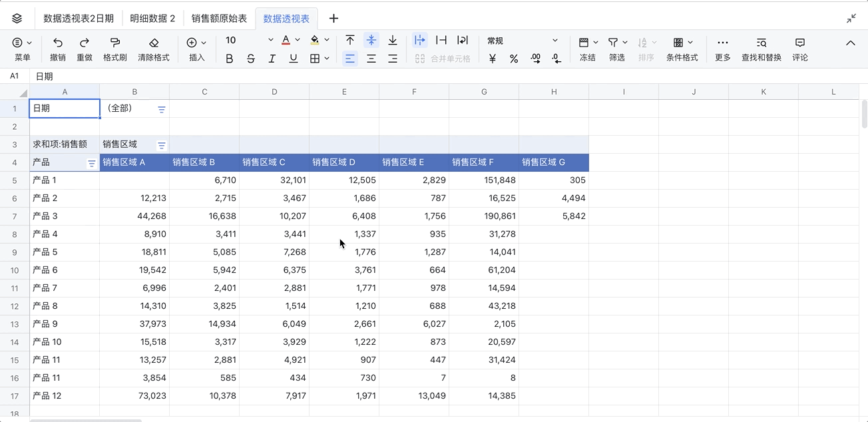This screenshot has height=422, width=868.
Task: Switch to 数据透视表2日期 tab
Action: 79,19
